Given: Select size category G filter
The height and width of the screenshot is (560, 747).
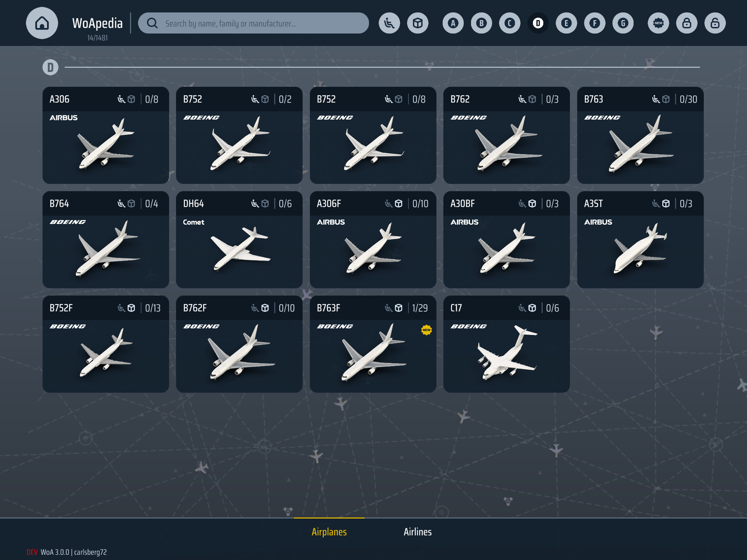Looking at the screenshot, I should point(623,23).
